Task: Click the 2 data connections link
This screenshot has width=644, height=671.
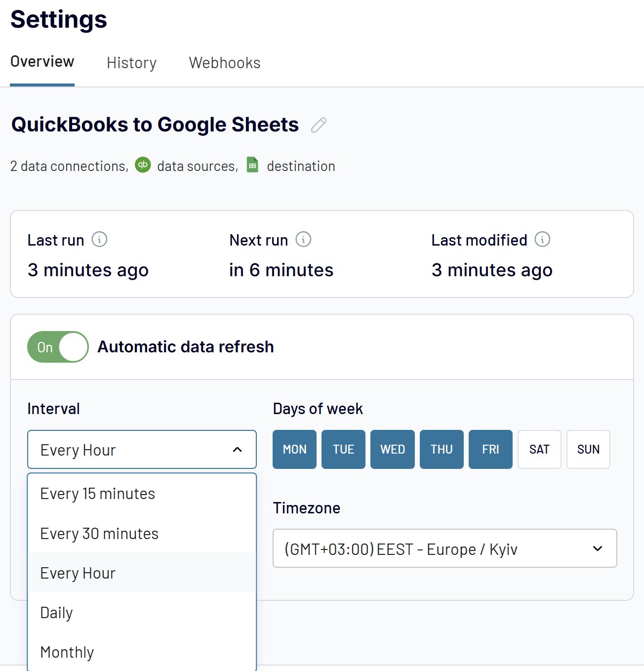Action: tap(69, 166)
